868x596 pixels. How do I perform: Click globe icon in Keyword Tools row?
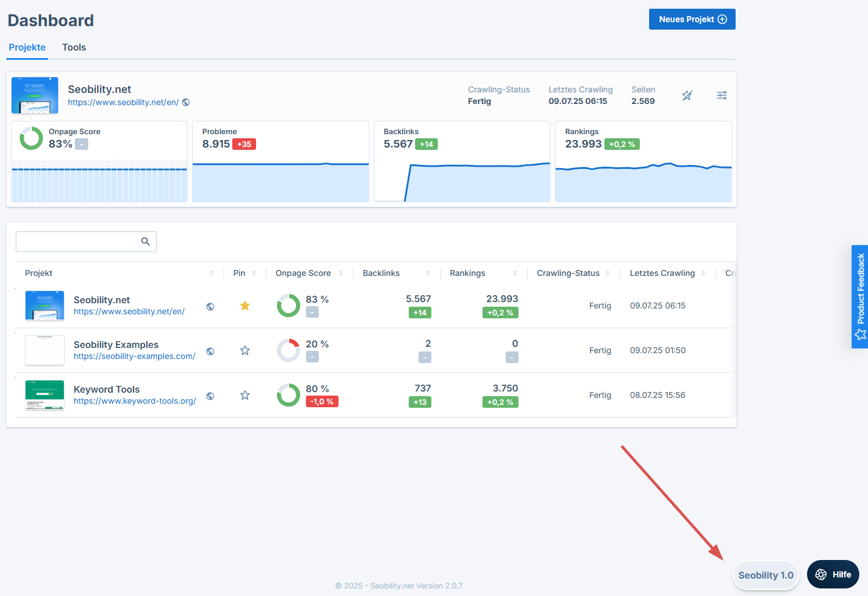click(210, 396)
